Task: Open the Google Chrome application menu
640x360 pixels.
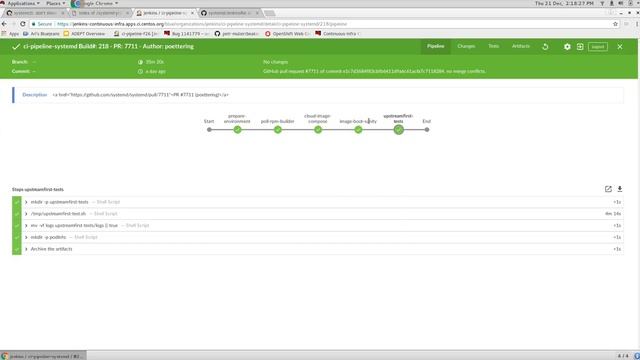Action: point(95,3)
